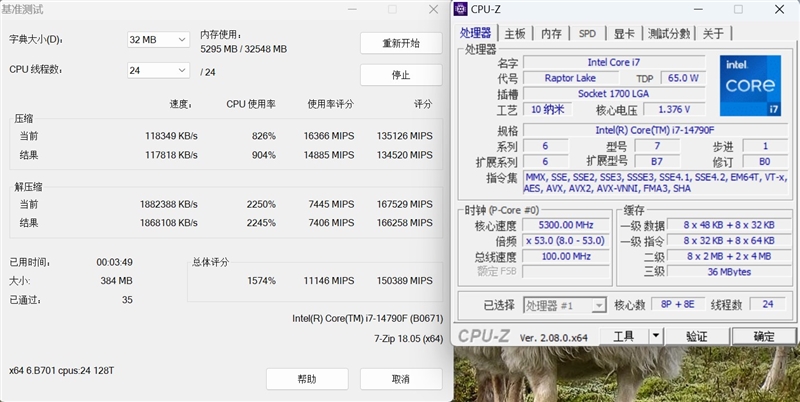Click the compression current speed 118349 KB/s
Viewport: 800px width, 402px height.
(x=171, y=136)
